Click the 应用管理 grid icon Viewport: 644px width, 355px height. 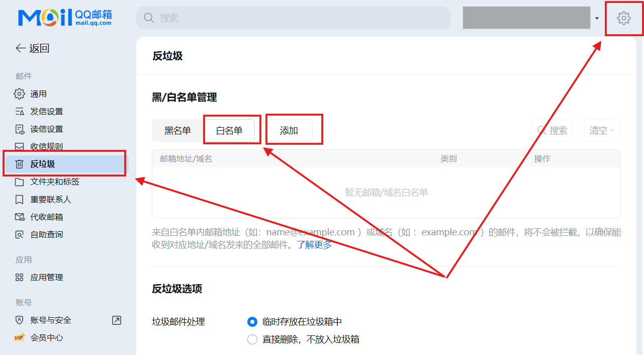tap(19, 277)
